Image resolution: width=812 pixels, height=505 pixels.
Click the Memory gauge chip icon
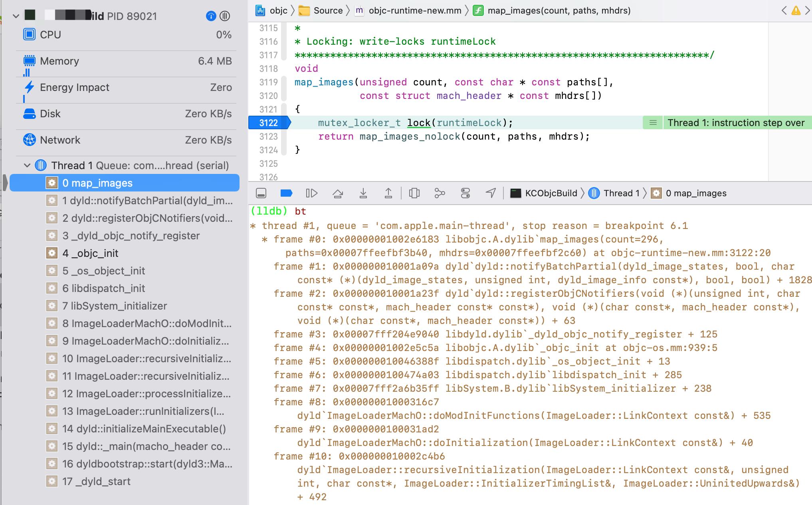click(x=29, y=61)
